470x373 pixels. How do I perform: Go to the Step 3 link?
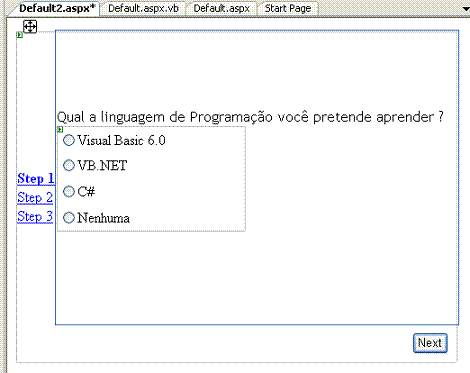(x=35, y=217)
